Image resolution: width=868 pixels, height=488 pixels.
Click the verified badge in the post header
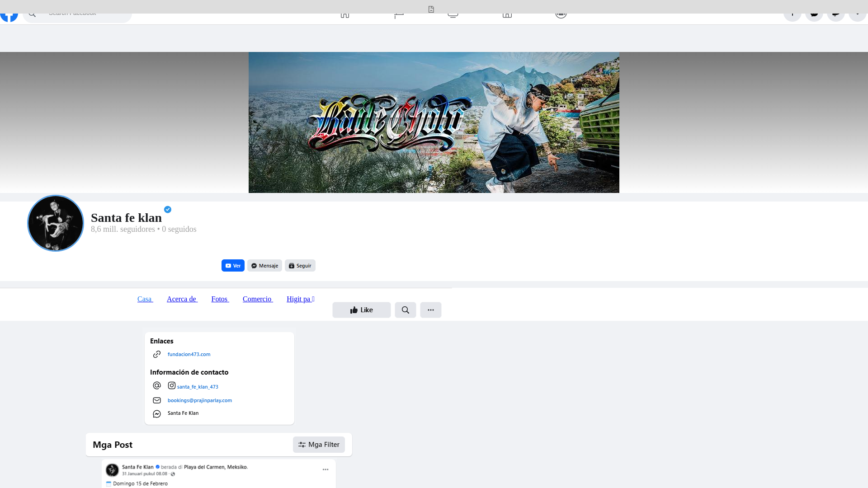[x=158, y=467]
